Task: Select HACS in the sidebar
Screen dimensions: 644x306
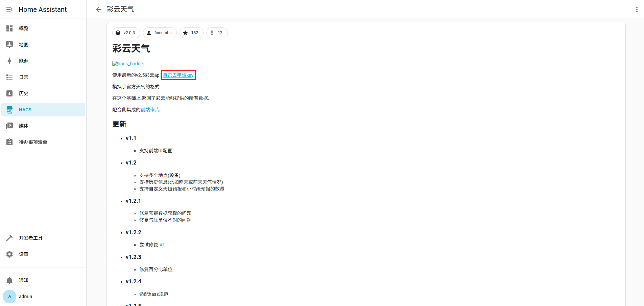Action: (x=25, y=109)
